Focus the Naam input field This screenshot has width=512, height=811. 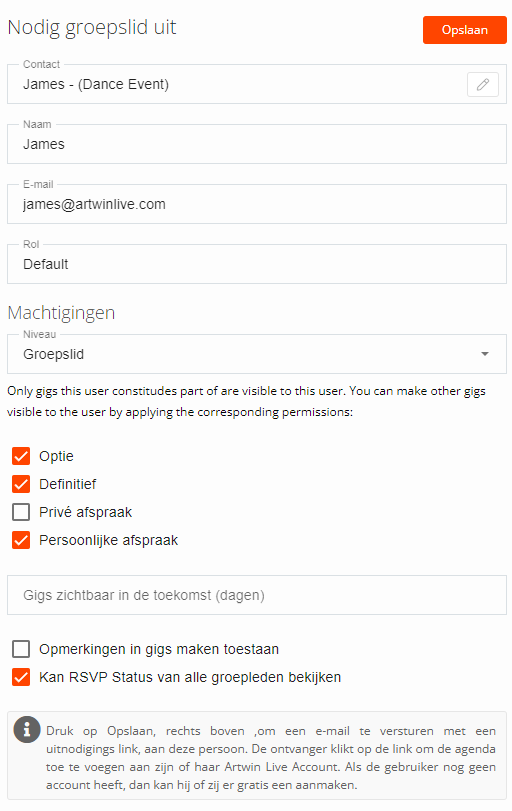click(x=257, y=144)
